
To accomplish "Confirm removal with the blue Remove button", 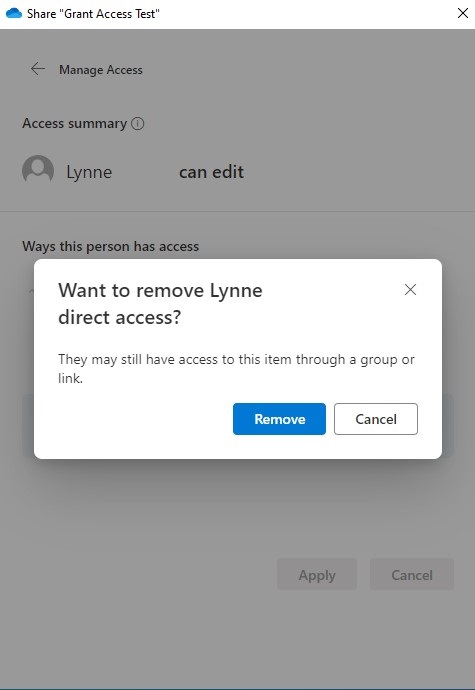I will 279,419.
